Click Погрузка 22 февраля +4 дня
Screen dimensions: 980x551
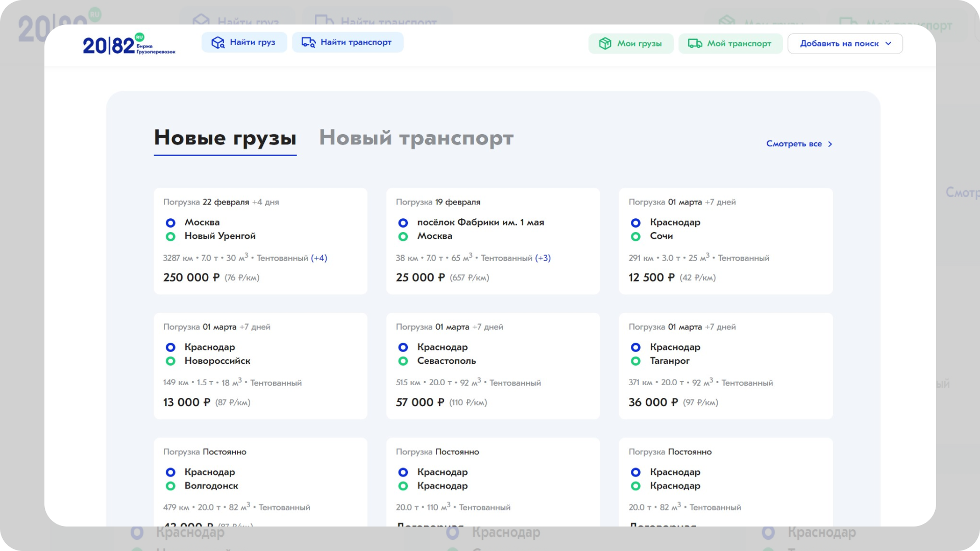(221, 202)
